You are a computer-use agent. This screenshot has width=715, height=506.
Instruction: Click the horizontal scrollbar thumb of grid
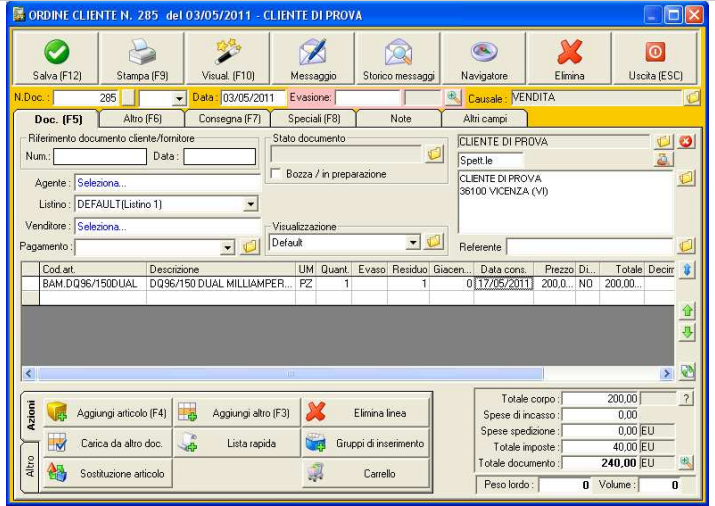tap(290, 374)
